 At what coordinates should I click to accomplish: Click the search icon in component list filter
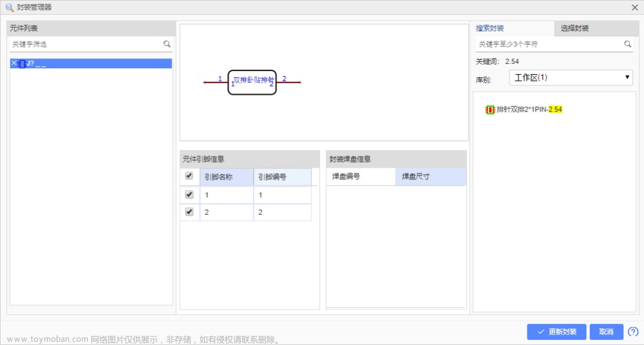click(x=167, y=44)
